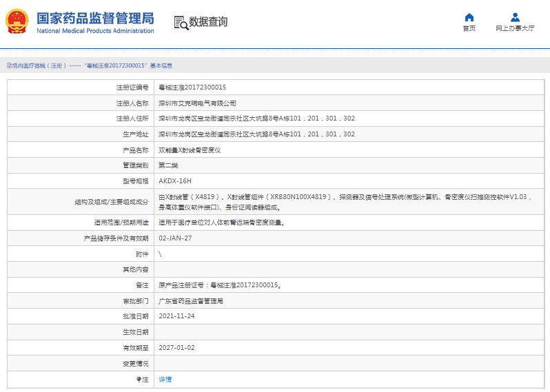Screen dimensions: 550x392
Task: Click the 国家药品监督管理局 title
Action: pos(95,18)
